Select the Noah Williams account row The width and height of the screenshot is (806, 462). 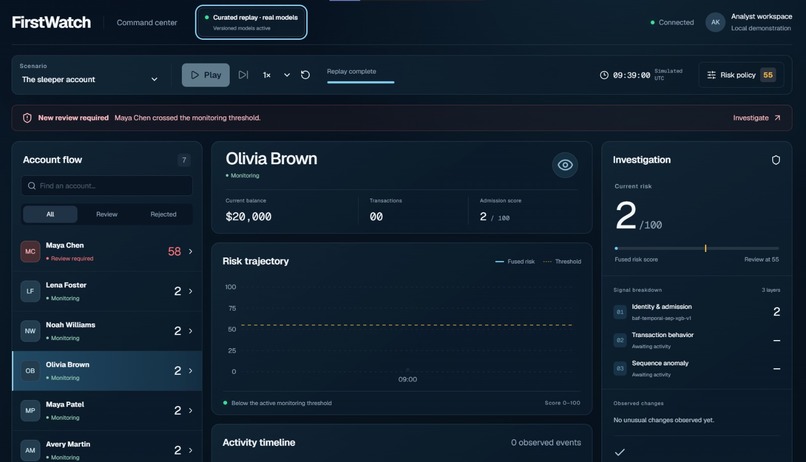107,331
